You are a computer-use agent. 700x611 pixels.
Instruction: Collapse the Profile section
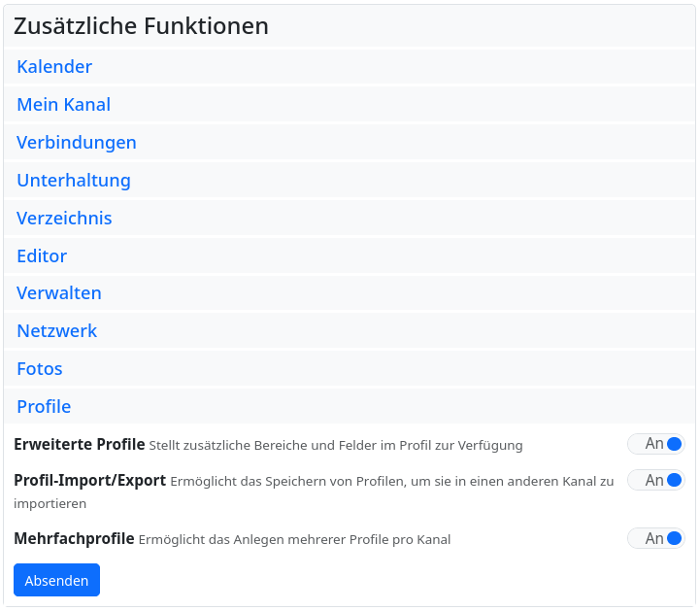44,407
